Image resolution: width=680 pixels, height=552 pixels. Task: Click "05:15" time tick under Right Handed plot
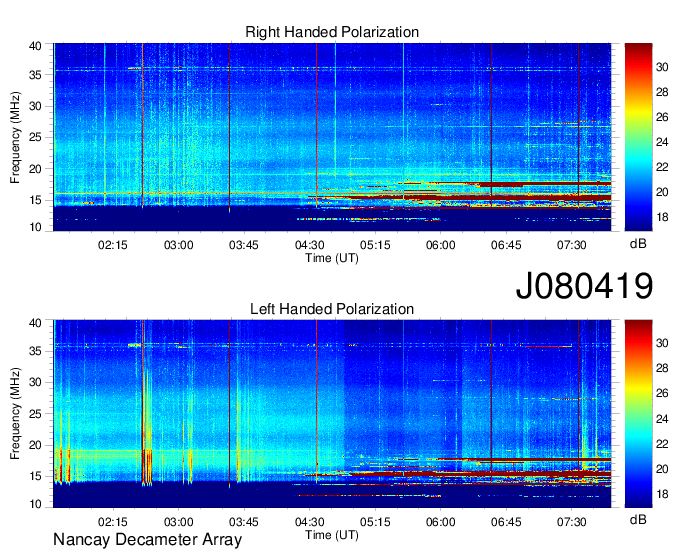coord(375,245)
